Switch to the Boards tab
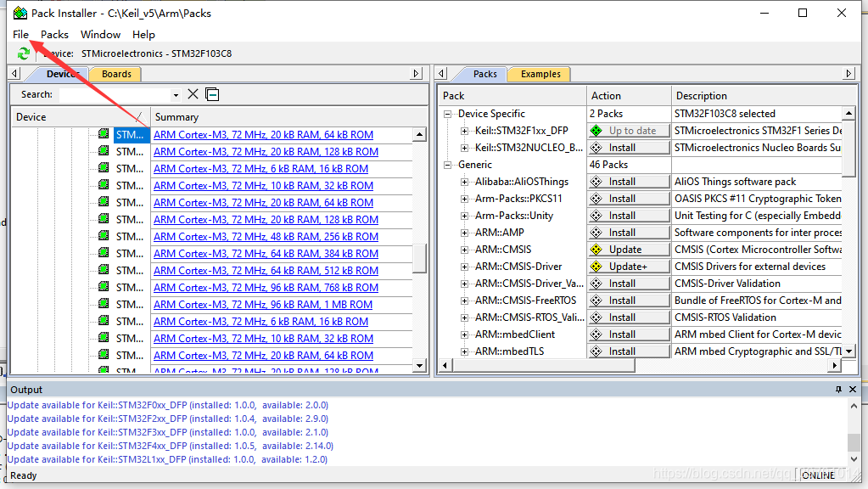This screenshot has width=868, height=489. [x=116, y=74]
